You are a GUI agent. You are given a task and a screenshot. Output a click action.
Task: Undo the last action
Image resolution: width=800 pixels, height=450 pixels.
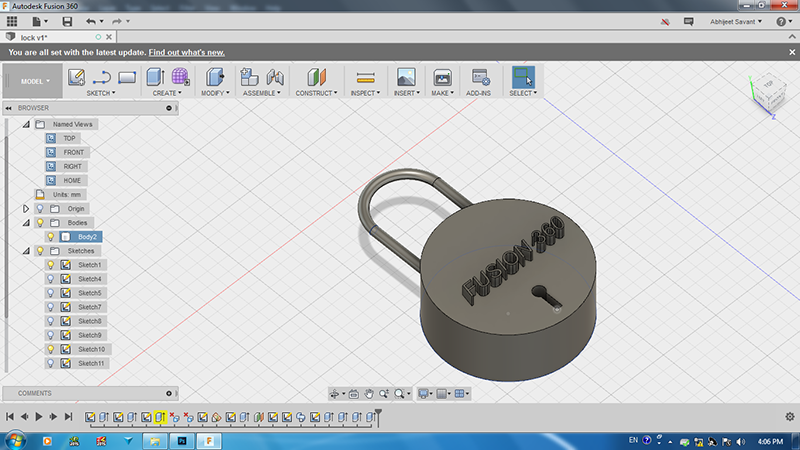(x=91, y=21)
